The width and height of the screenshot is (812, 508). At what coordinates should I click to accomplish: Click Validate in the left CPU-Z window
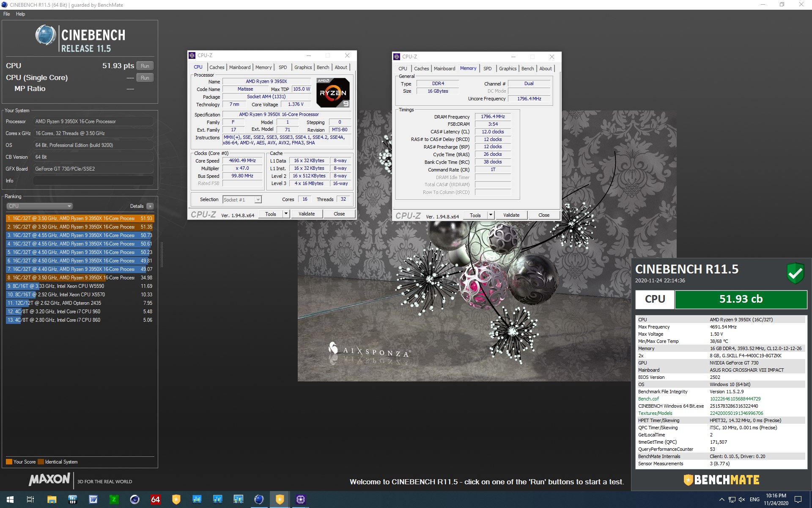(x=307, y=214)
